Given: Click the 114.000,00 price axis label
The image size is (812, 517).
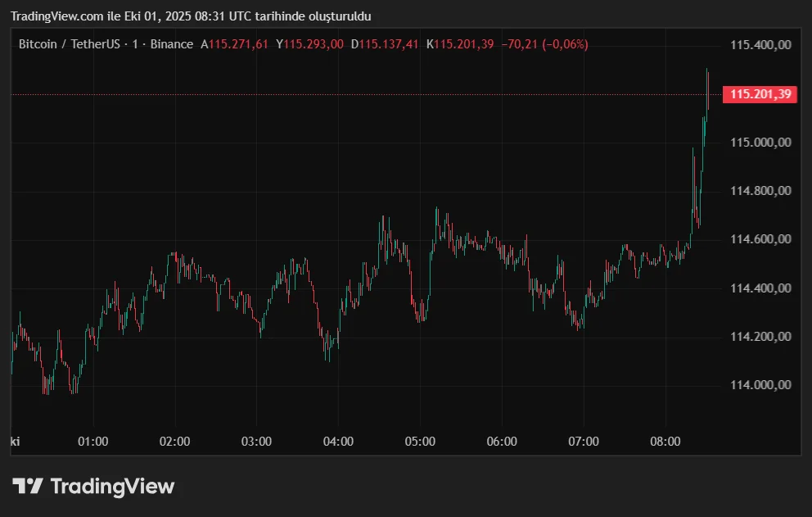Looking at the screenshot, I should 760,385.
